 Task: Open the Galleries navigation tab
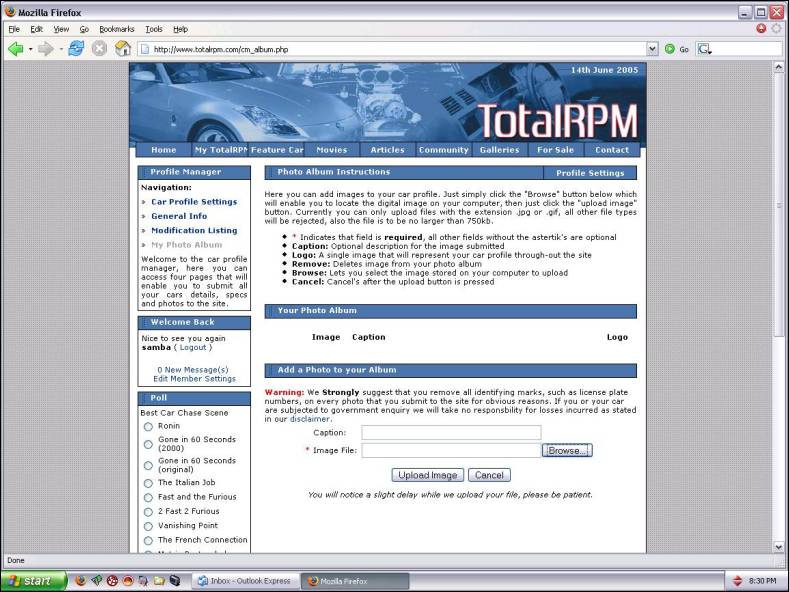tap(499, 150)
